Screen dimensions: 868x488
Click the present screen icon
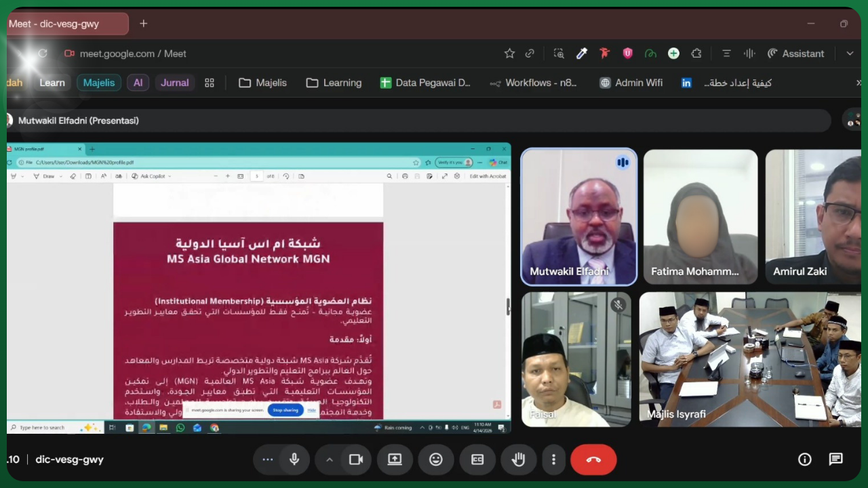(395, 460)
